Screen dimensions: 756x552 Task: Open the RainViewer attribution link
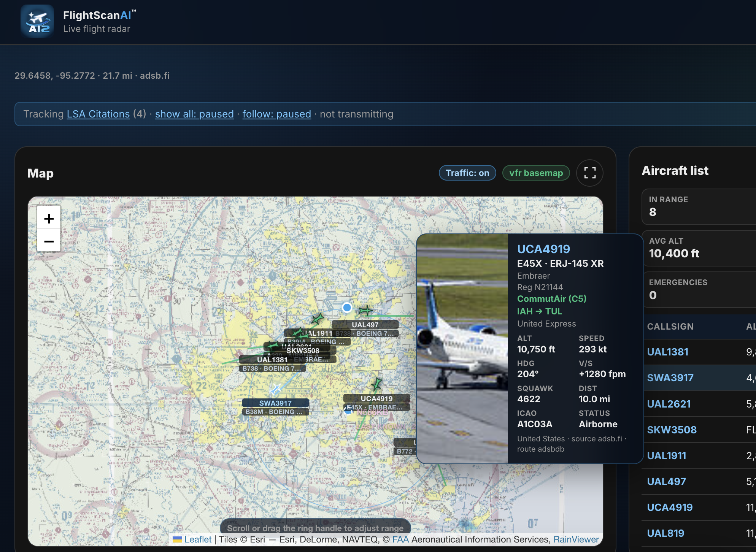coord(576,539)
